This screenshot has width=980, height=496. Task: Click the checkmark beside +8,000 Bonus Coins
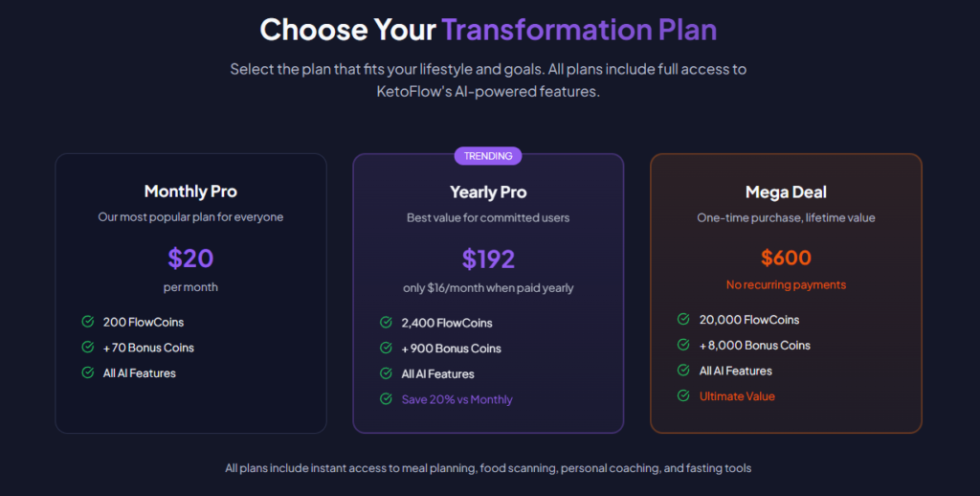pos(683,345)
